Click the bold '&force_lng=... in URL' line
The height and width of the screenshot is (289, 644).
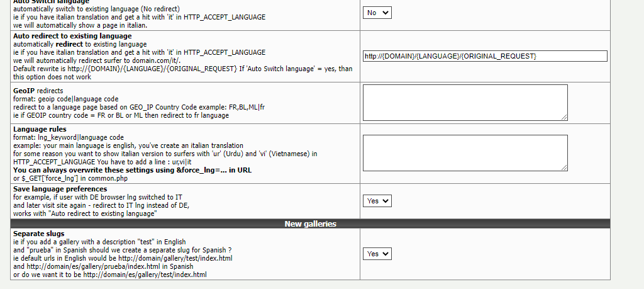(x=132, y=170)
